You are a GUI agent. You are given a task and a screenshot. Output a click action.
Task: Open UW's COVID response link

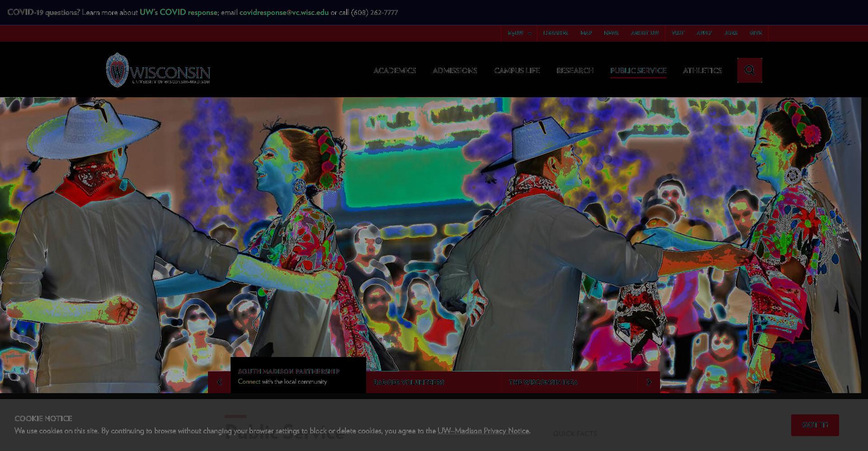click(x=179, y=12)
